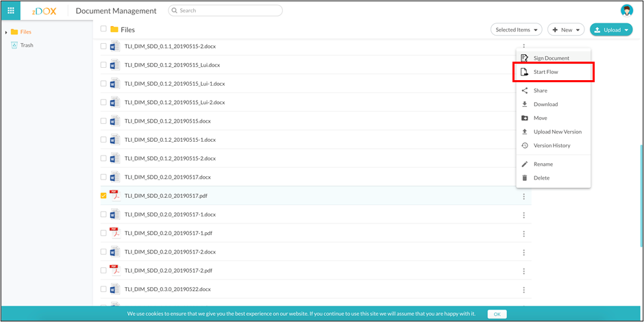Screen dimensions: 644x322
Task: Click the Version History clock icon
Action: coord(525,145)
